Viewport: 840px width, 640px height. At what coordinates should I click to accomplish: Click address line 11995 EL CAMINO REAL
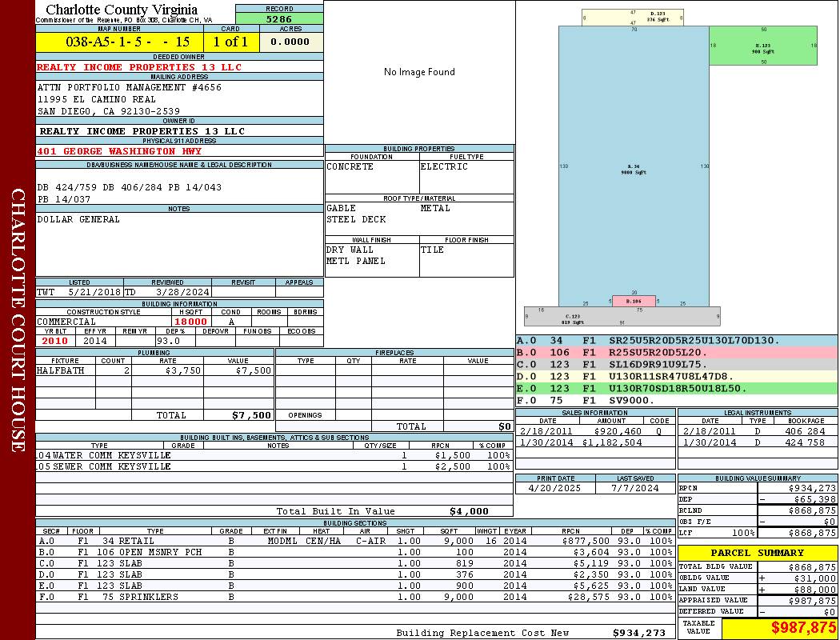click(97, 99)
